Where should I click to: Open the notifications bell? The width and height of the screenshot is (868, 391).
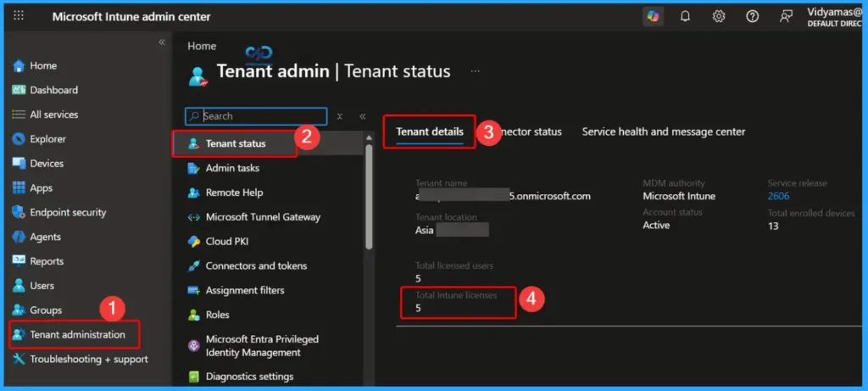tap(685, 17)
